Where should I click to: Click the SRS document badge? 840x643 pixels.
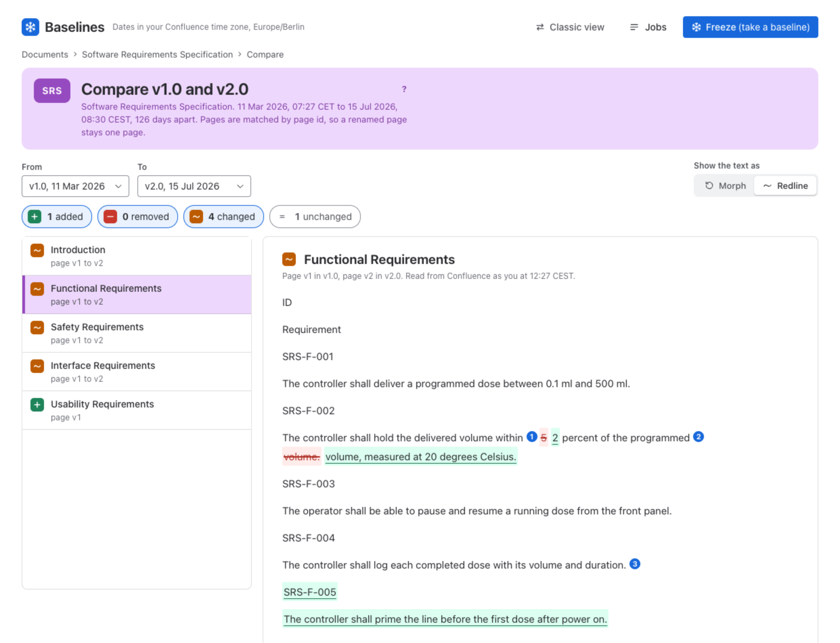point(52,91)
